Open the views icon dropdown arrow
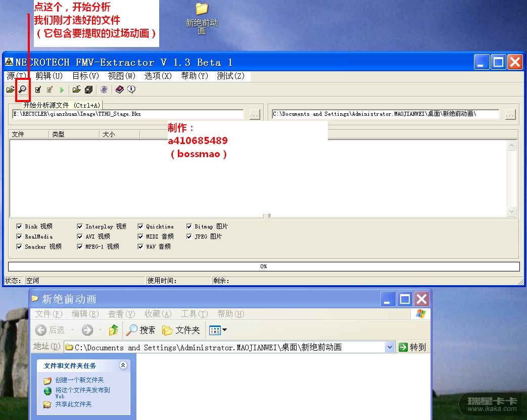The height and width of the screenshot is (420, 527). click(224, 330)
